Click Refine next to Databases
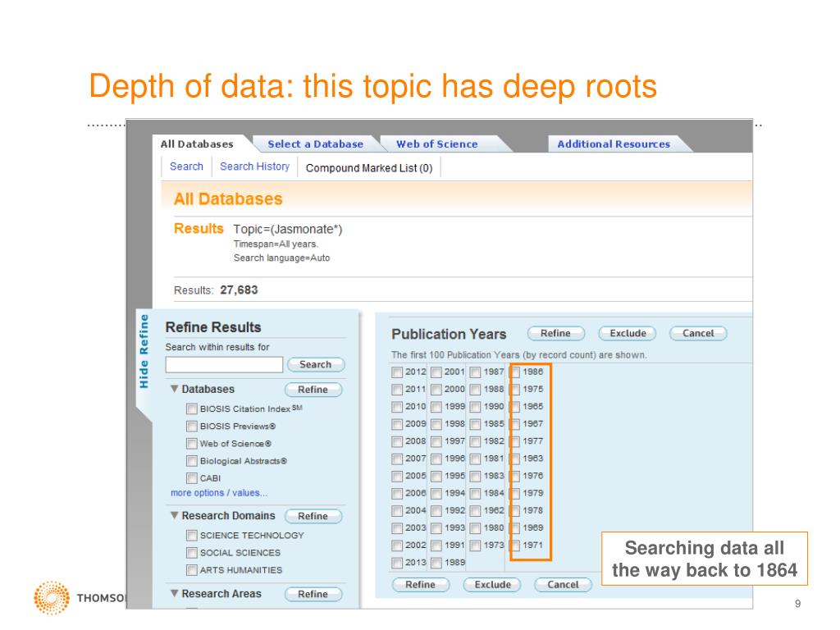 tap(313, 390)
